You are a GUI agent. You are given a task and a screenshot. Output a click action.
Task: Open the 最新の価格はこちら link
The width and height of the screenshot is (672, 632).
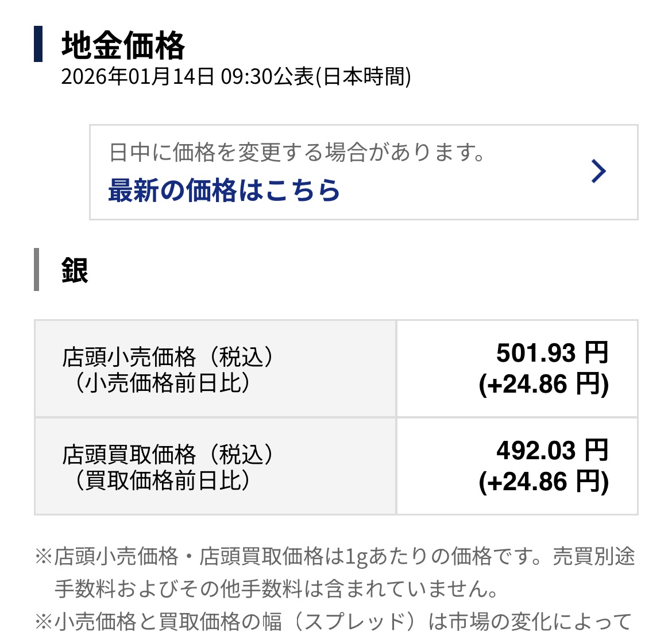click(224, 191)
